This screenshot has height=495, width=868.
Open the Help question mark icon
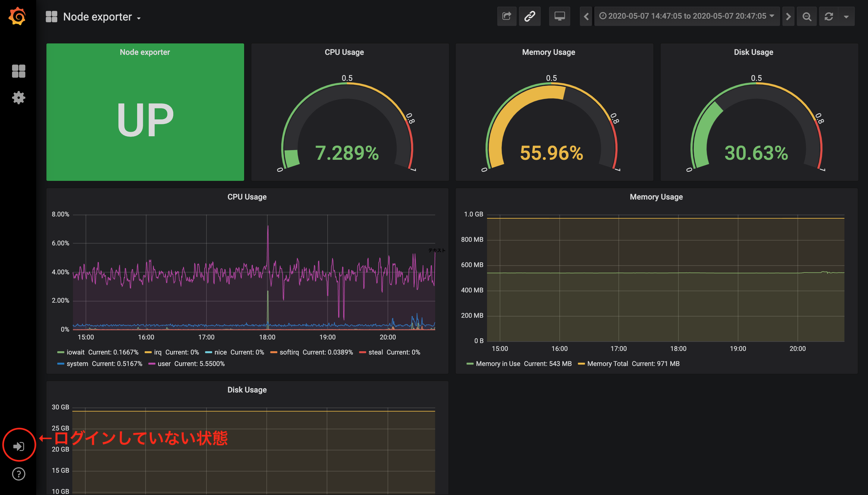pyautogui.click(x=18, y=474)
